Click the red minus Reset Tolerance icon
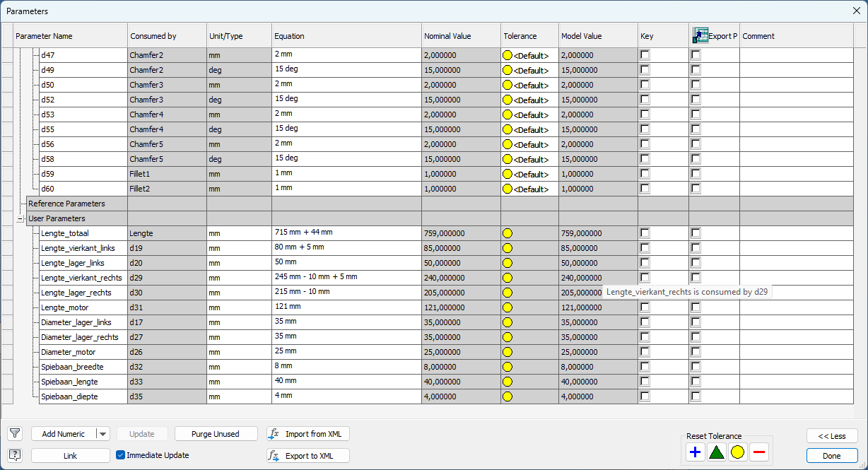Image resolution: width=868 pixels, height=470 pixels. coord(758,451)
